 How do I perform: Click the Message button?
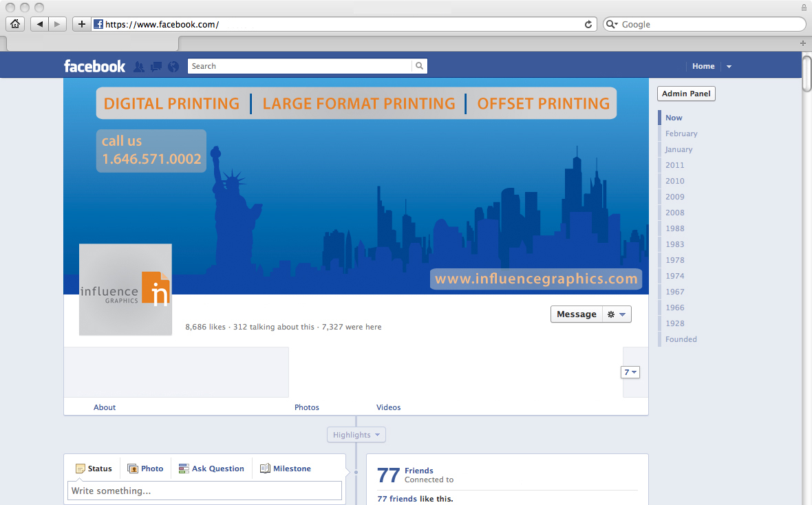point(577,314)
